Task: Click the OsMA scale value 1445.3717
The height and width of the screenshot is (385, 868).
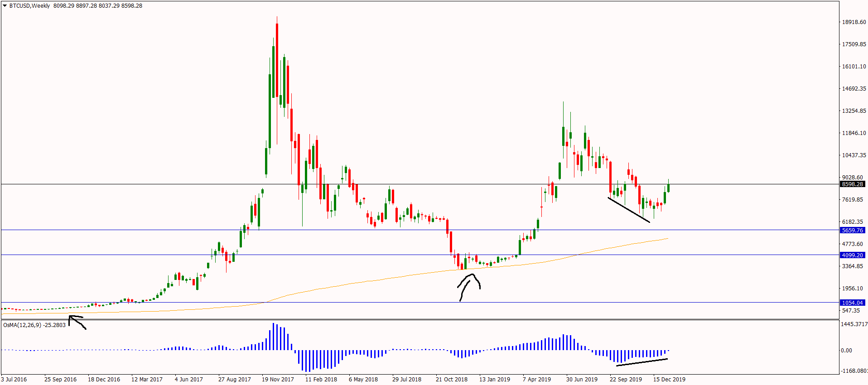Action: pyautogui.click(x=854, y=324)
